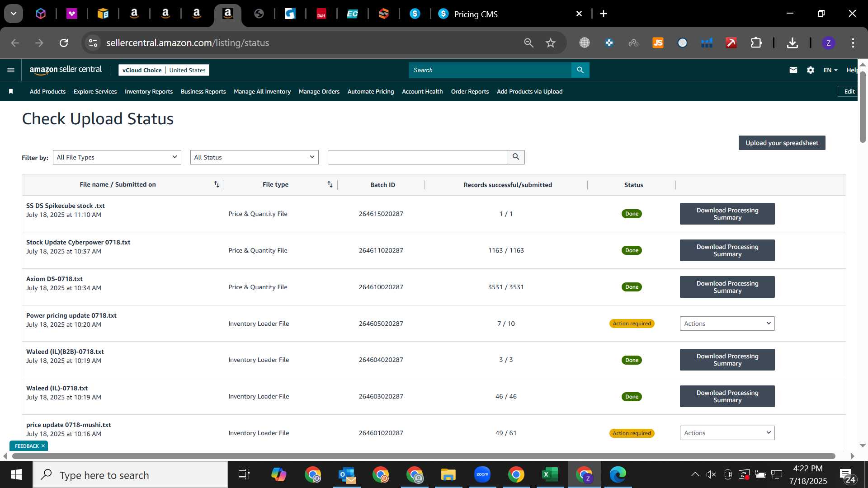Viewport: 868px width, 488px height.
Task: Click batch ID 264615020287
Action: pos(381,214)
